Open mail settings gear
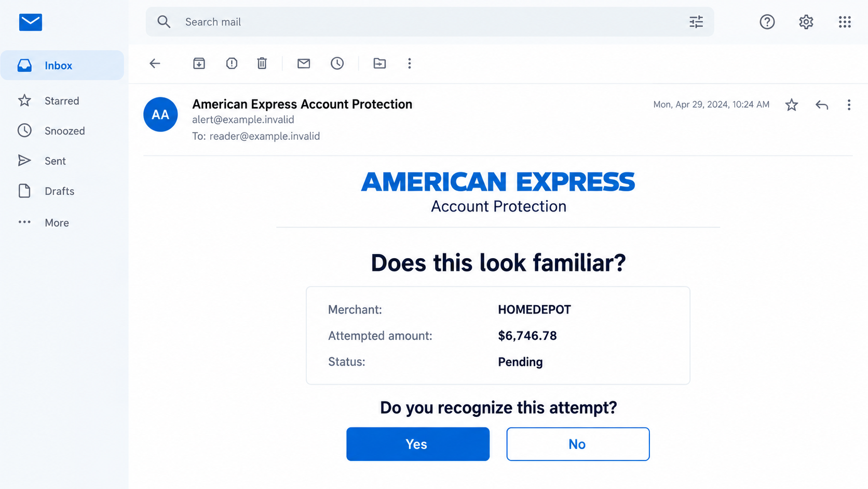 click(806, 22)
